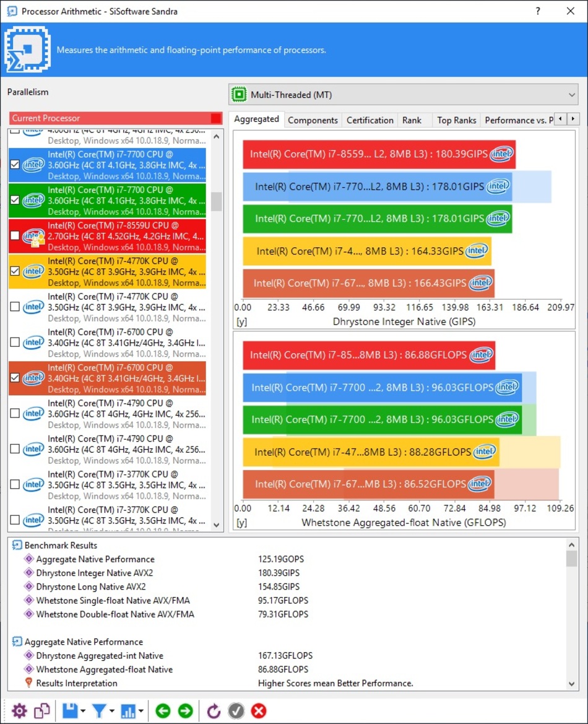Click diamond icon beside Dhrystone Long Native AVX2

click(x=29, y=587)
